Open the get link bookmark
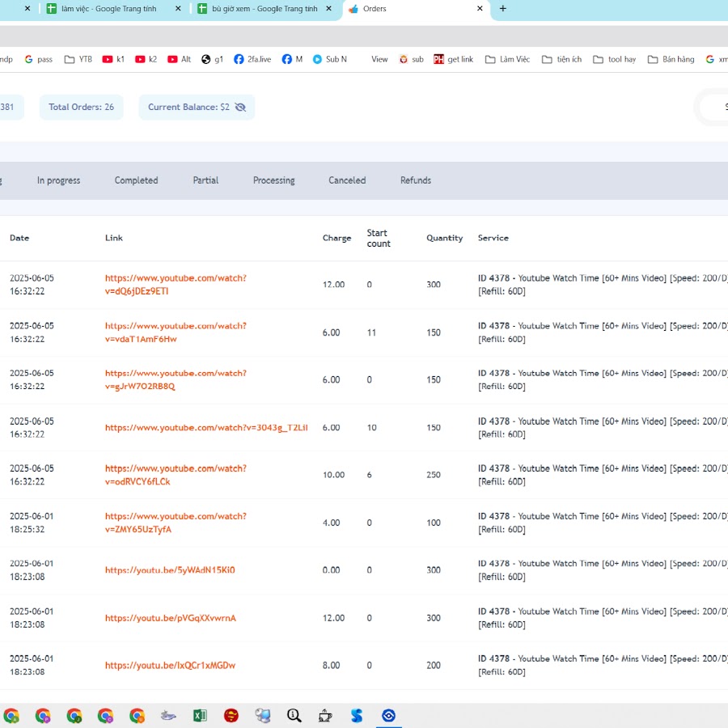 [453, 59]
